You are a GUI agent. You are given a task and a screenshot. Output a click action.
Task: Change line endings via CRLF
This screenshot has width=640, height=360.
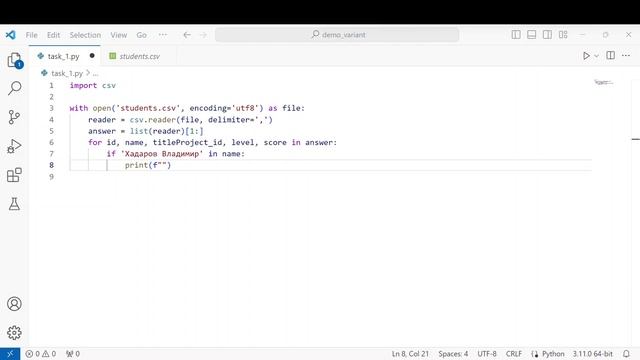(x=513, y=354)
